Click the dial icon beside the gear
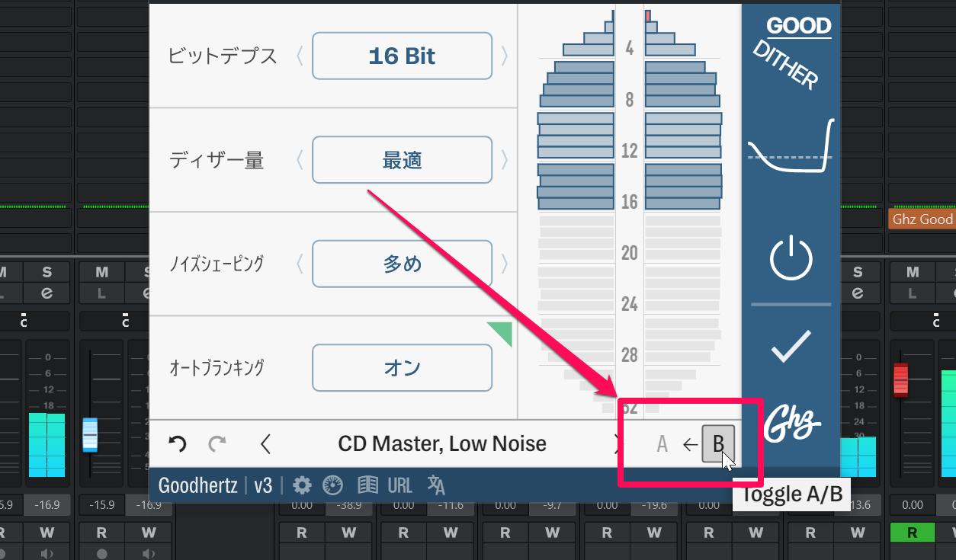Viewport: 956px width, 560px height. (x=333, y=485)
